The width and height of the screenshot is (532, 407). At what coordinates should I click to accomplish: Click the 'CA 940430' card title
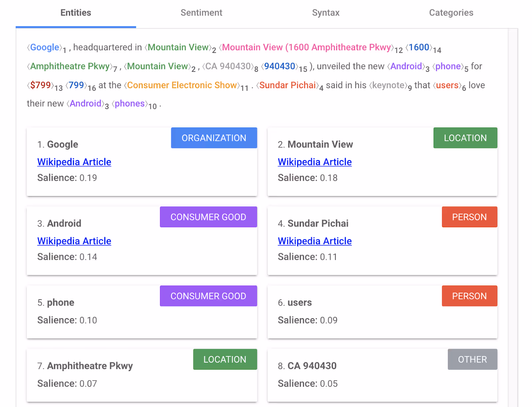point(312,366)
